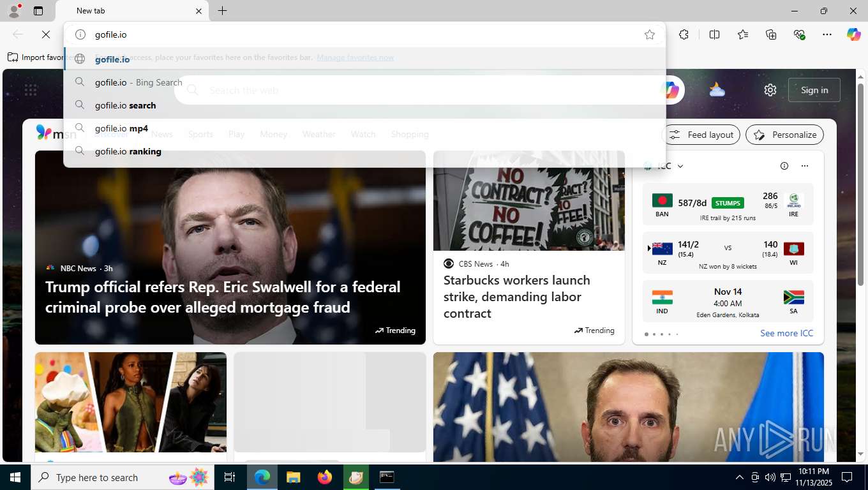The image size is (868, 490).
Task: Open a new tab with plus button
Action: [222, 11]
